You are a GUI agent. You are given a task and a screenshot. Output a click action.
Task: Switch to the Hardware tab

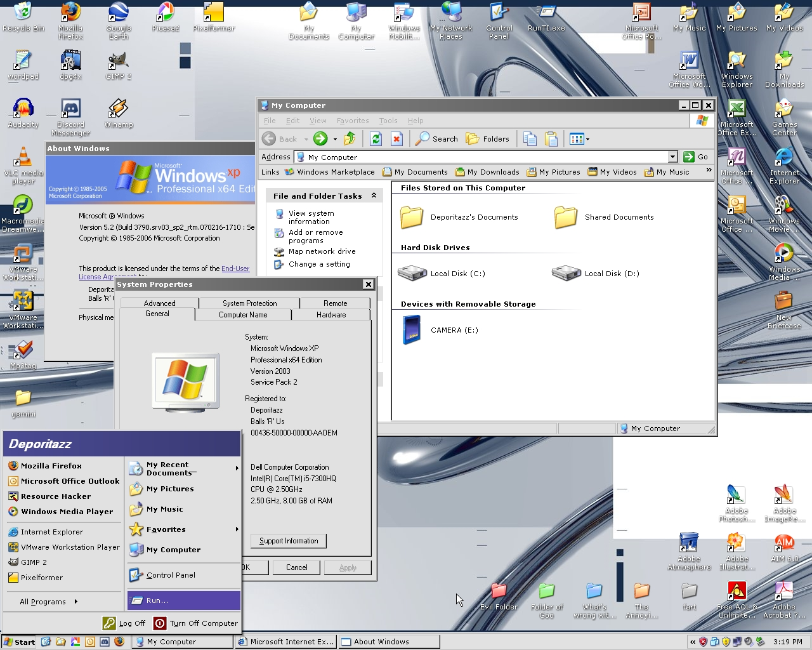[x=331, y=315]
